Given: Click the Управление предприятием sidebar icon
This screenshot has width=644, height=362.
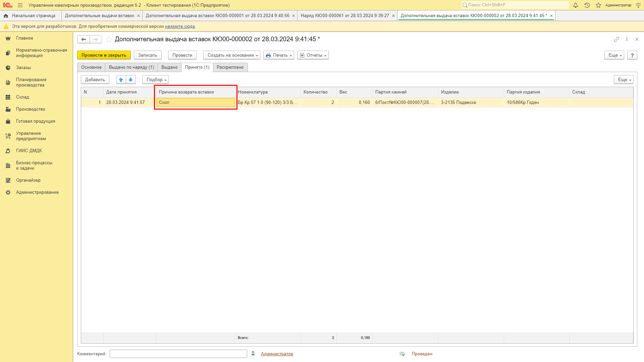Looking at the screenshot, I should tap(8, 136).
